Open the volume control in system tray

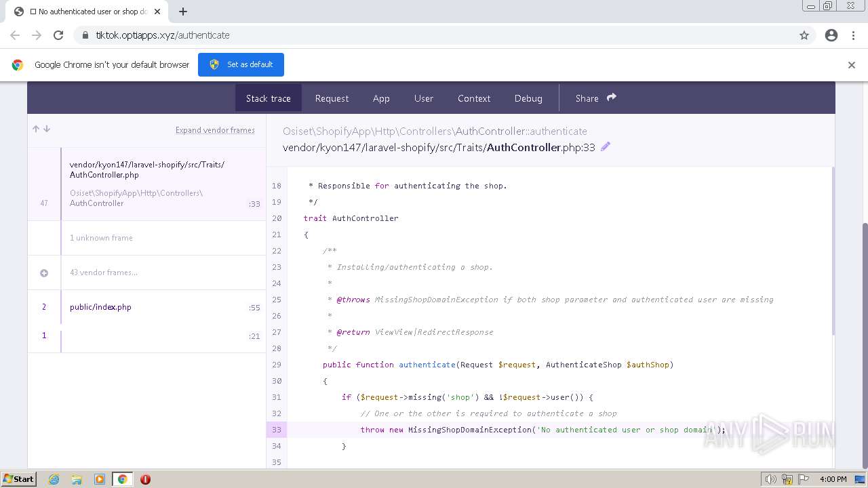click(x=771, y=479)
